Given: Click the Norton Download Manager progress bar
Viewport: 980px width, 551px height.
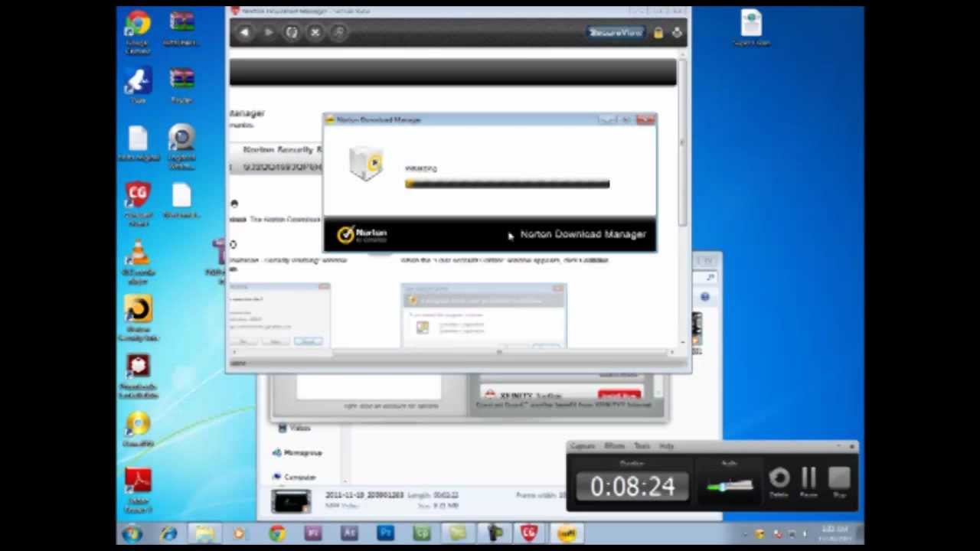Looking at the screenshot, I should coord(507,184).
